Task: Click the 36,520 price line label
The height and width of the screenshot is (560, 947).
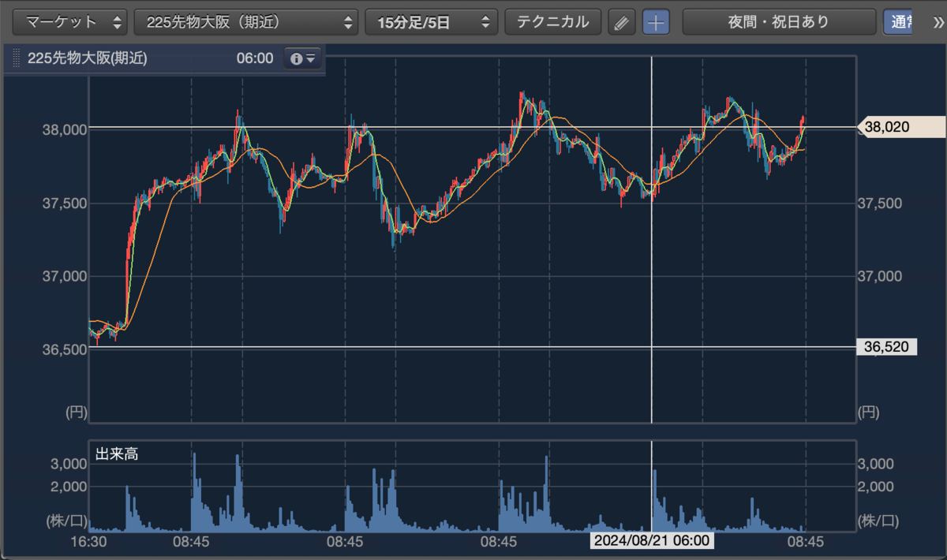Action: pos(886,346)
